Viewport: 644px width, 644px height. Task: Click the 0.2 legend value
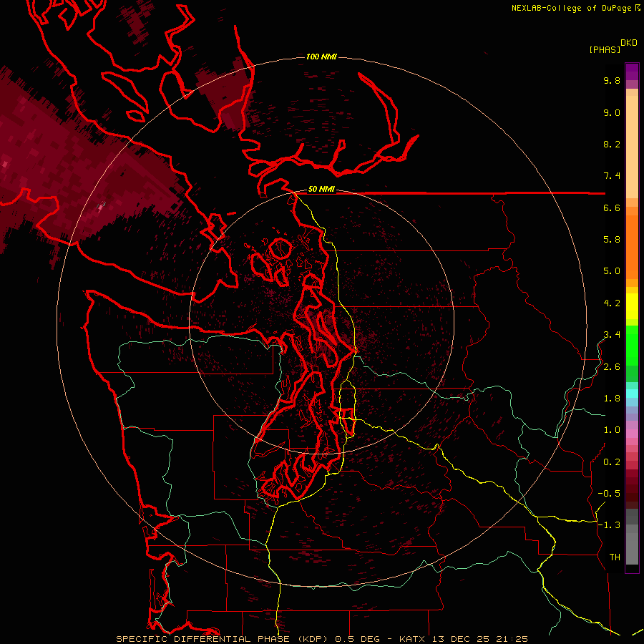tap(612, 462)
